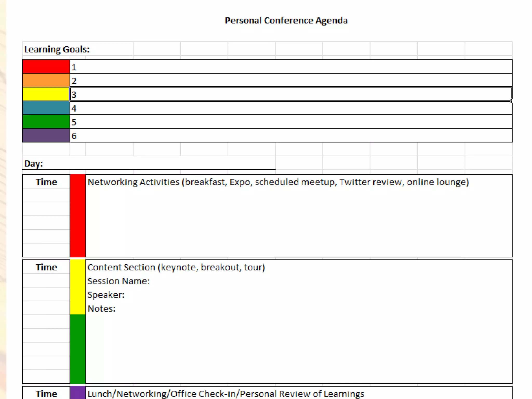Click the Notes: cell in content section
Viewport: 532px width, 399px height.
click(102, 309)
